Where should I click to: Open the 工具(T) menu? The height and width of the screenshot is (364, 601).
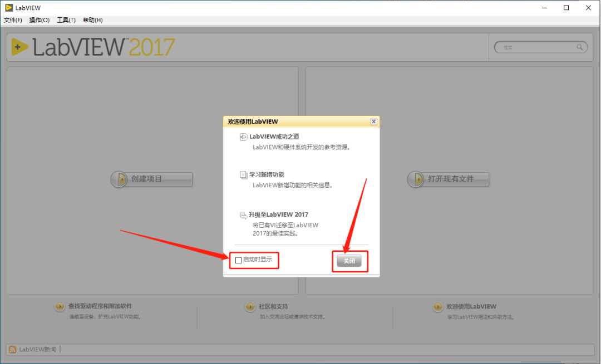point(66,20)
